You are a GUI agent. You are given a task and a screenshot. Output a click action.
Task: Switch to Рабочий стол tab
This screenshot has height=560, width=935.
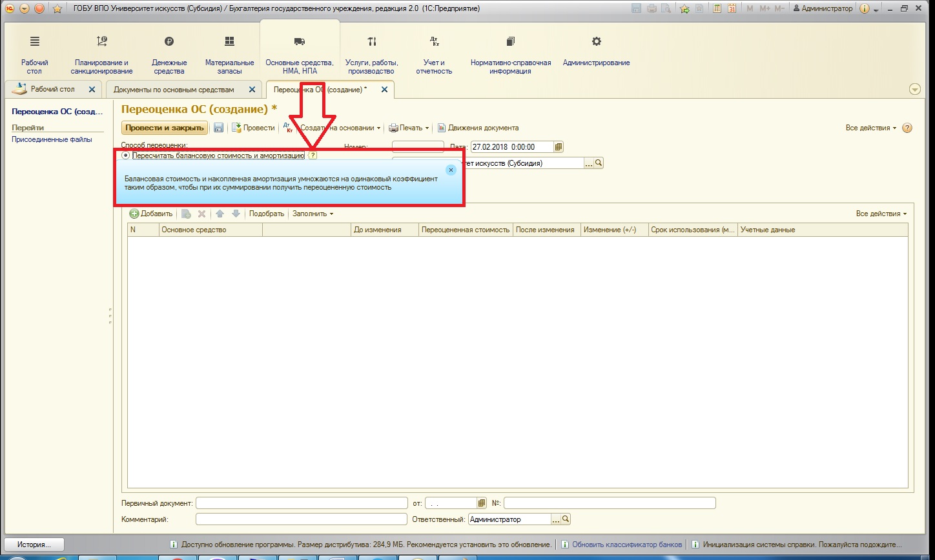click(53, 90)
